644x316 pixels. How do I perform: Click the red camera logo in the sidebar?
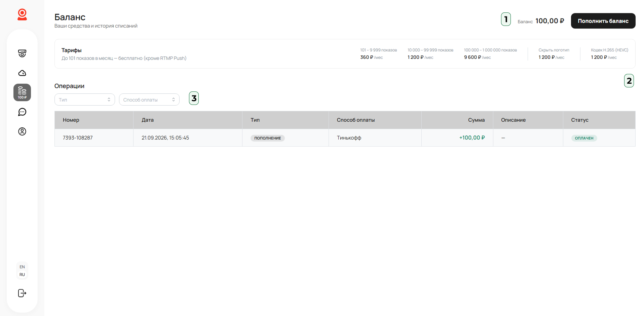[22, 15]
